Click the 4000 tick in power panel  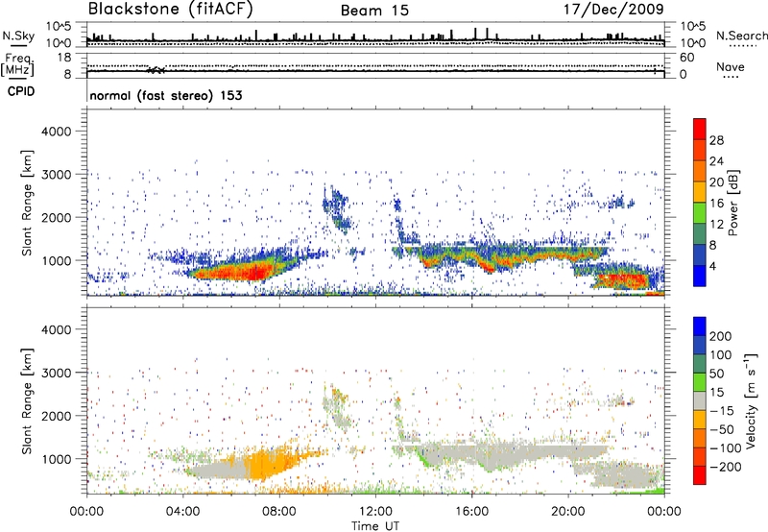[56, 132]
